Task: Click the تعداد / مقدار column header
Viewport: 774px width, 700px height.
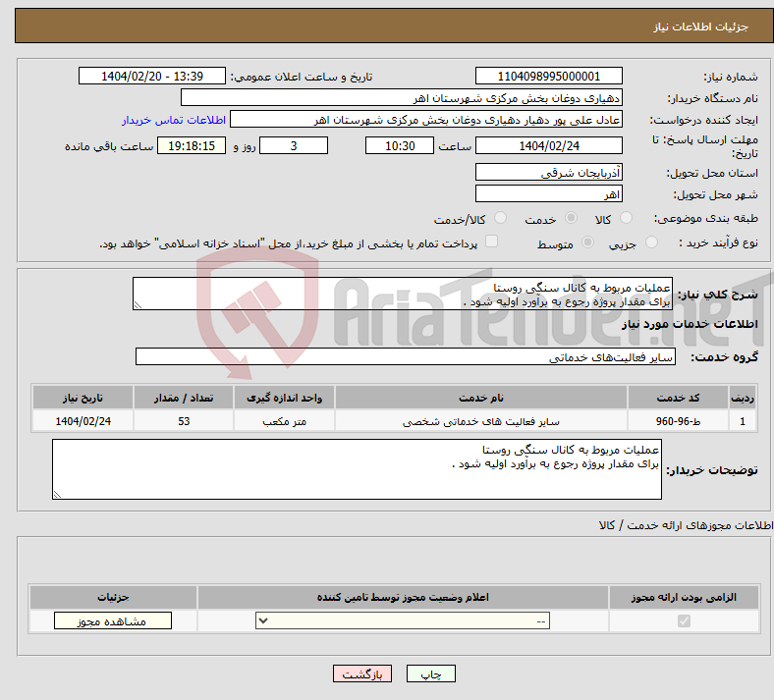Action: pos(184,398)
